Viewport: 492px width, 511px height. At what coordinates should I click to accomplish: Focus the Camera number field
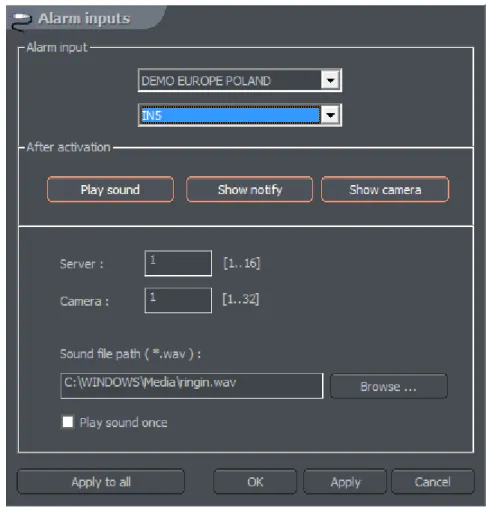[178, 300]
